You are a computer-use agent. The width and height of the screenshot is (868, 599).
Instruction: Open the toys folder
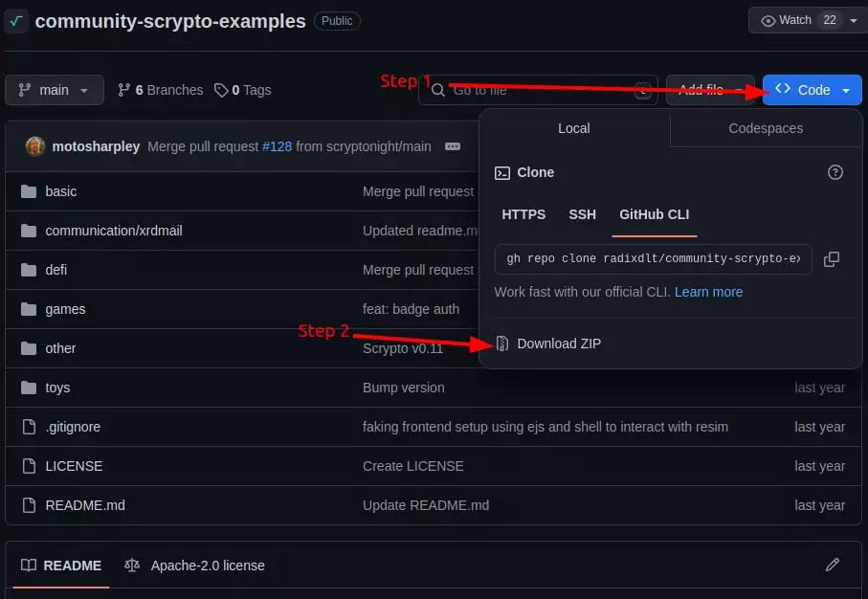coord(57,388)
